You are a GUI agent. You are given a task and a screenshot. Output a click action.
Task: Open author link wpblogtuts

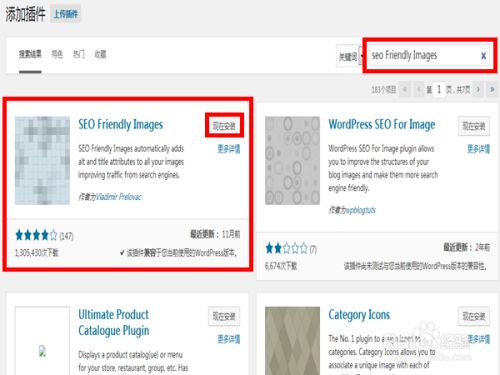pyautogui.click(x=361, y=210)
